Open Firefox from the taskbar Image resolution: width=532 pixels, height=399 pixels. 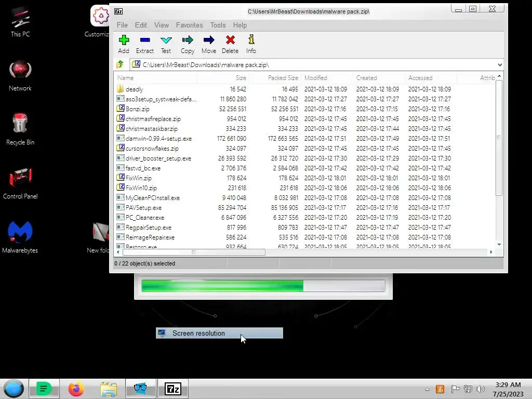coord(76,389)
